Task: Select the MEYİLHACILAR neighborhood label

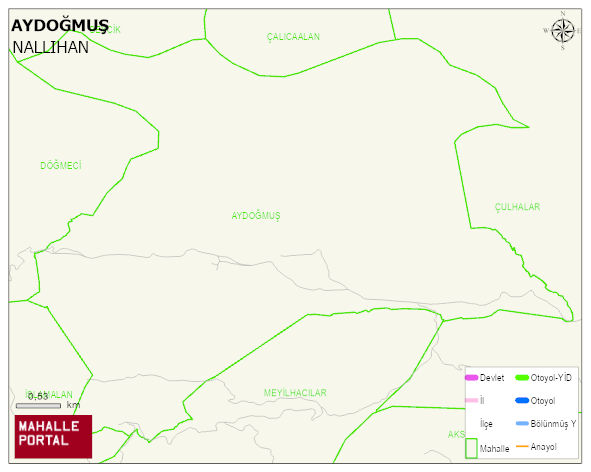Action: click(295, 393)
